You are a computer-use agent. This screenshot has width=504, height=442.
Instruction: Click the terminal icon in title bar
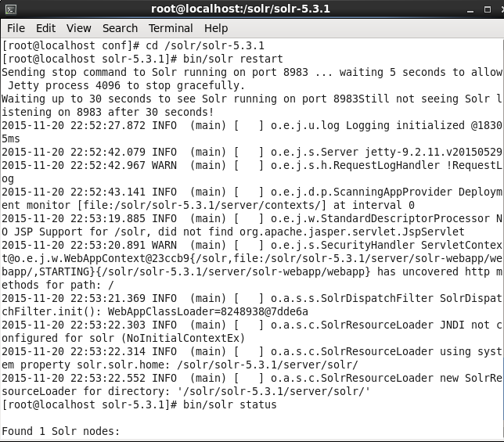pos(11,9)
